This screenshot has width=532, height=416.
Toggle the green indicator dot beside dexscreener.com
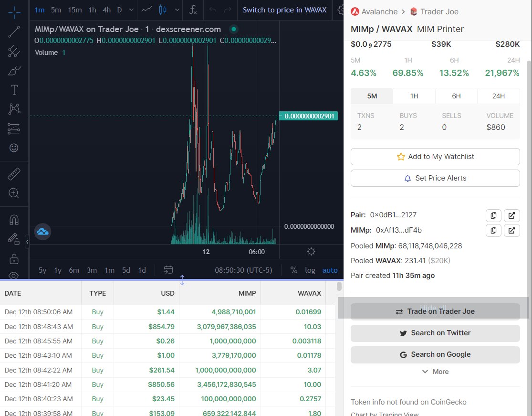tap(233, 29)
